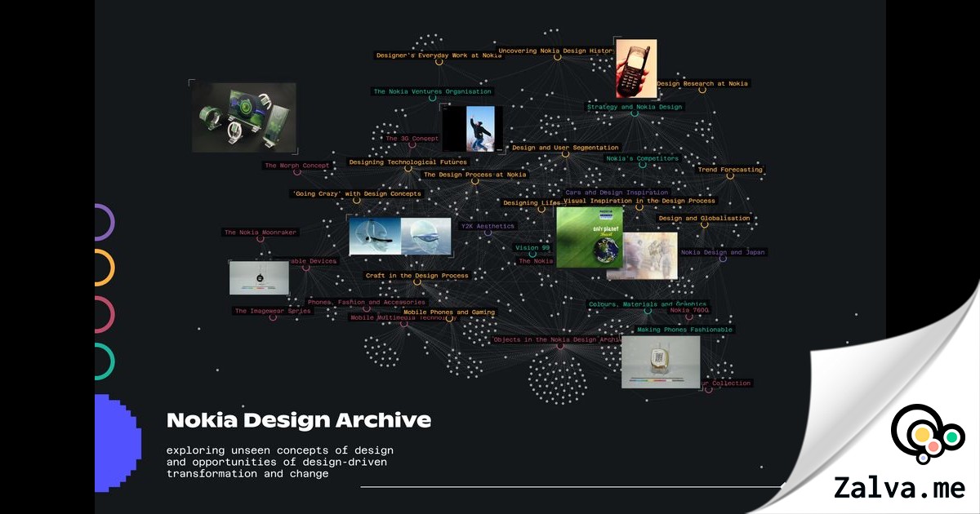Select the 'Designing Life' label
The height and width of the screenshot is (514, 980).
pos(532,202)
